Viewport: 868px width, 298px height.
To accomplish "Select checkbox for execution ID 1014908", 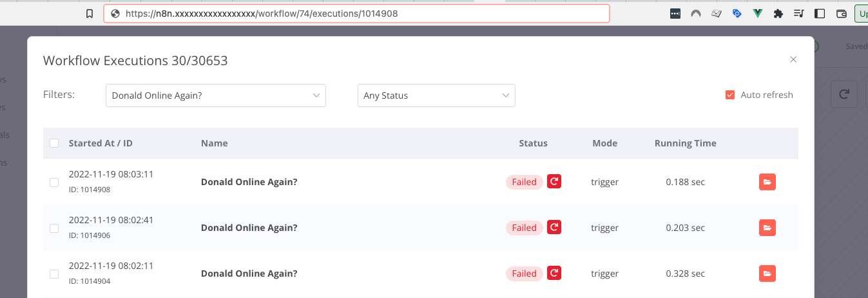I will coord(54,183).
